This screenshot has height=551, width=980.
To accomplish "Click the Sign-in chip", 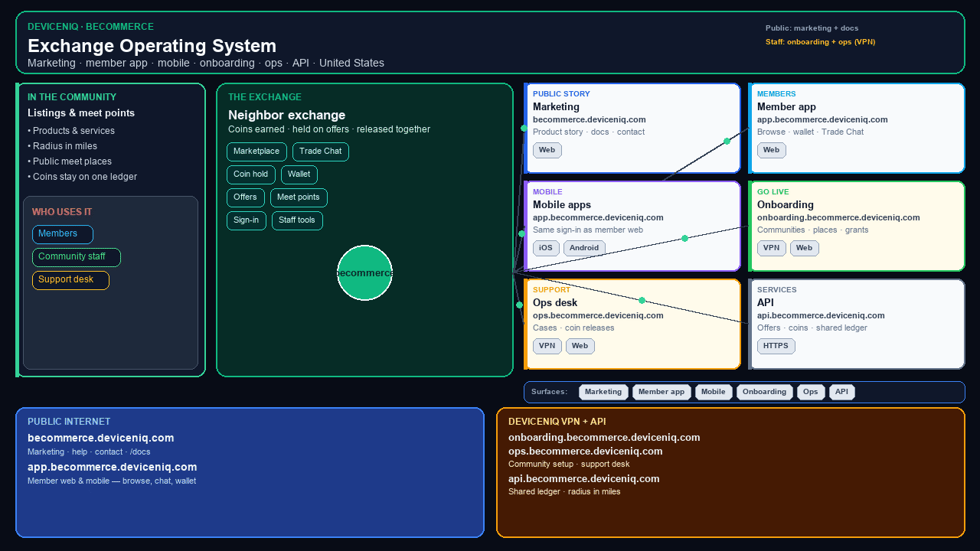I will [x=247, y=220].
